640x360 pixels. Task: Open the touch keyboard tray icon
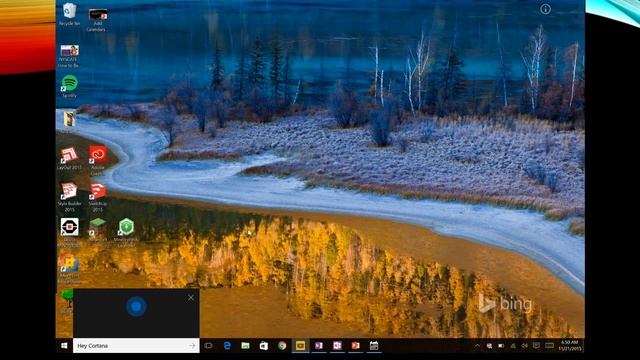tap(549, 346)
